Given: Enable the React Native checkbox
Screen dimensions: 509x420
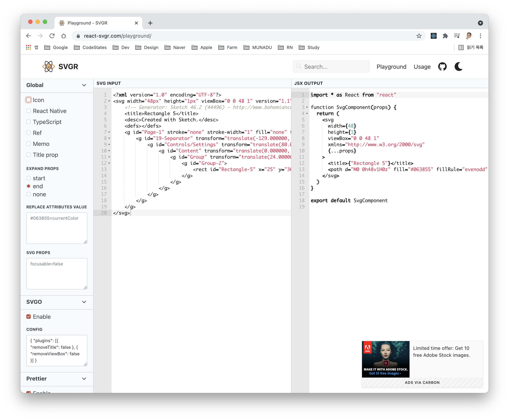Looking at the screenshot, I should coord(29,111).
